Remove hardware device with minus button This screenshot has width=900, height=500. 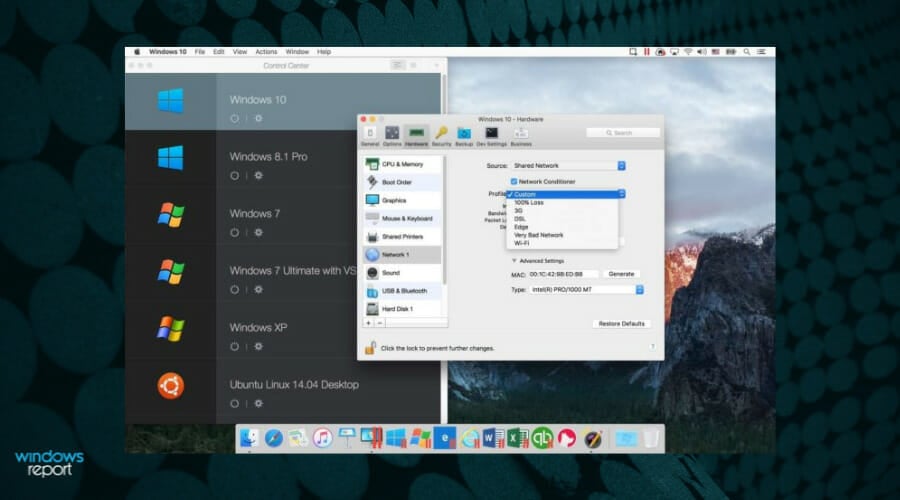(x=379, y=323)
